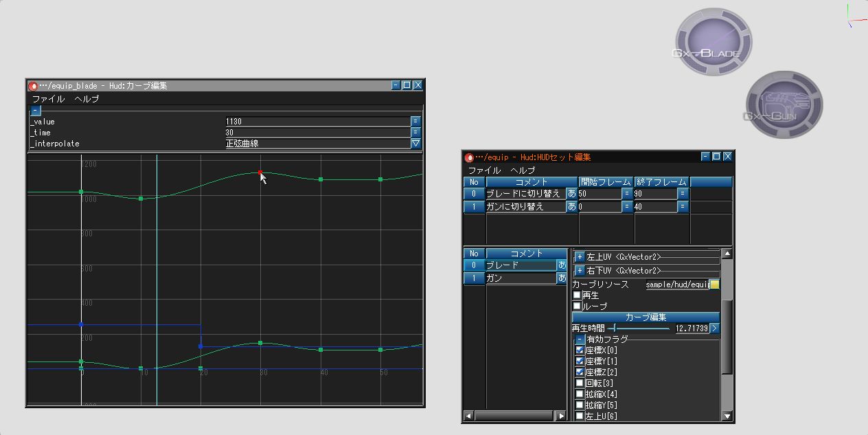
Task: Select the upper green keyframe at frame 50
Action: (380, 179)
